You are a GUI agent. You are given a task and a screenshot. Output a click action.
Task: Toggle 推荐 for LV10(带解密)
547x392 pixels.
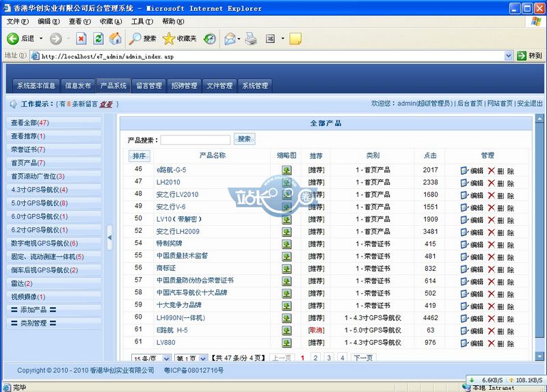pos(316,219)
